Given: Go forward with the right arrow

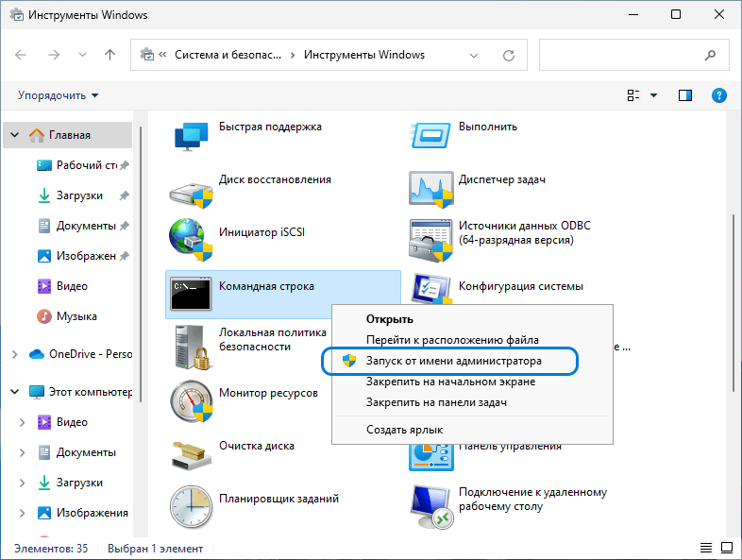Looking at the screenshot, I should (54, 55).
